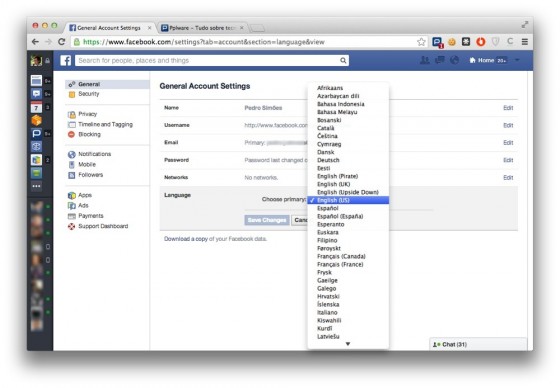Edit the Username row

coord(508,125)
